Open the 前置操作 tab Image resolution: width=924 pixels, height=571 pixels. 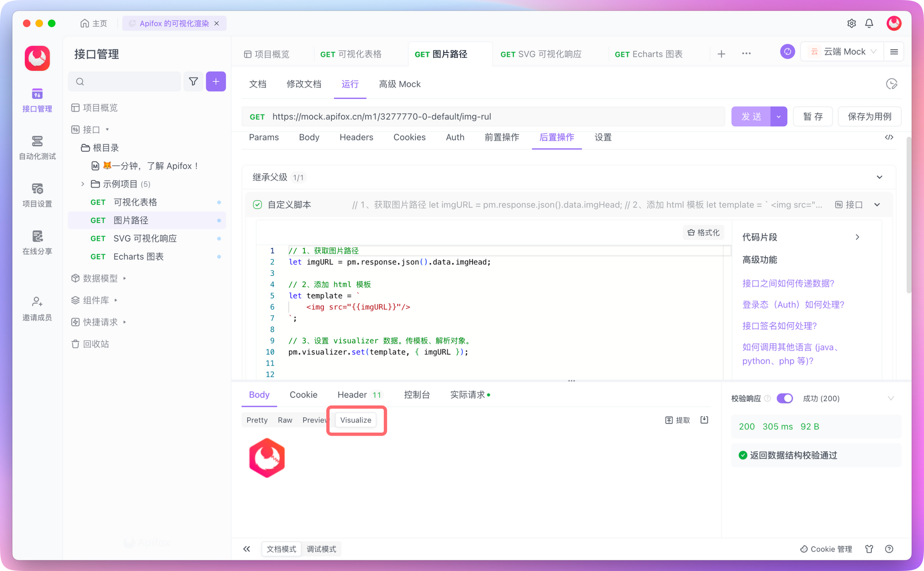502,137
